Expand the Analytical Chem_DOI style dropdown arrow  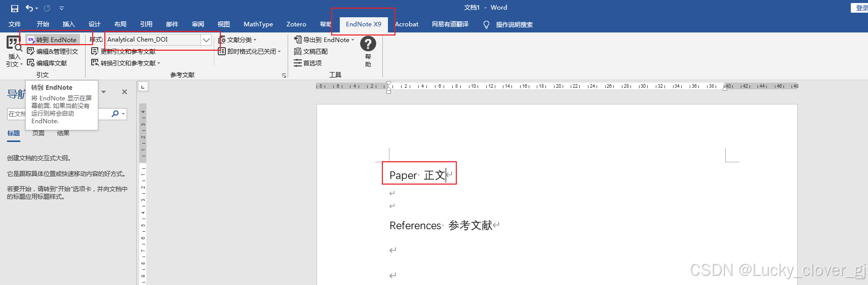(206, 40)
